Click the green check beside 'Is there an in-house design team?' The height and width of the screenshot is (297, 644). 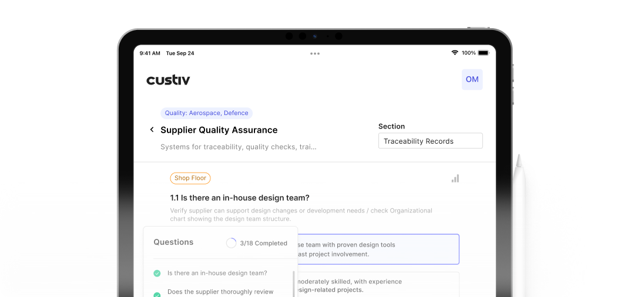click(x=157, y=273)
